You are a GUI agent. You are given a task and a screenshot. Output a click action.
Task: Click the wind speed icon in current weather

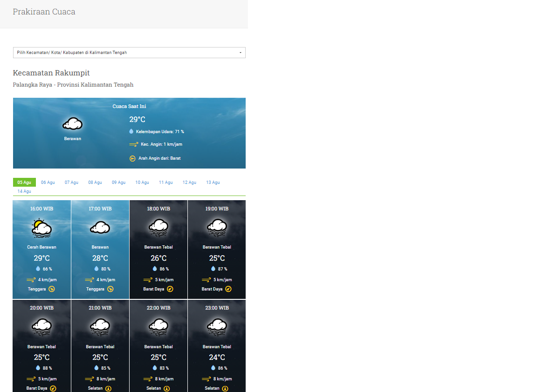pyautogui.click(x=134, y=144)
